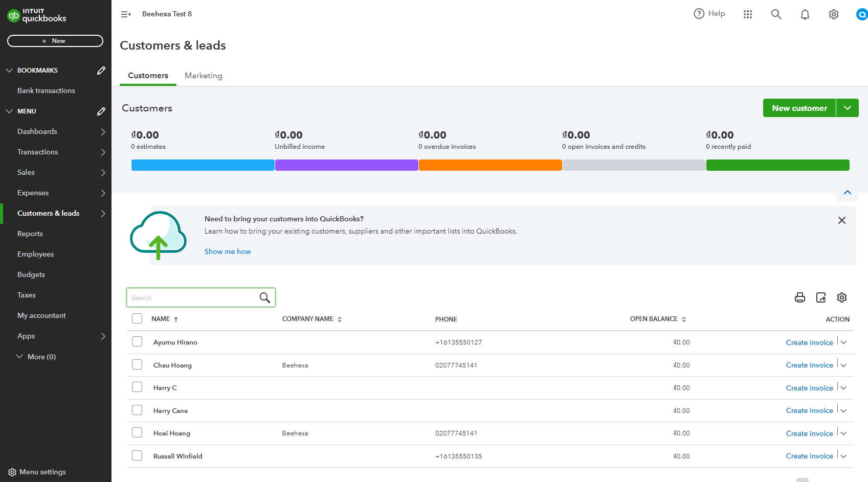Collapse sidebar with the menu toggle icon
The height and width of the screenshot is (482, 868).
pos(126,14)
